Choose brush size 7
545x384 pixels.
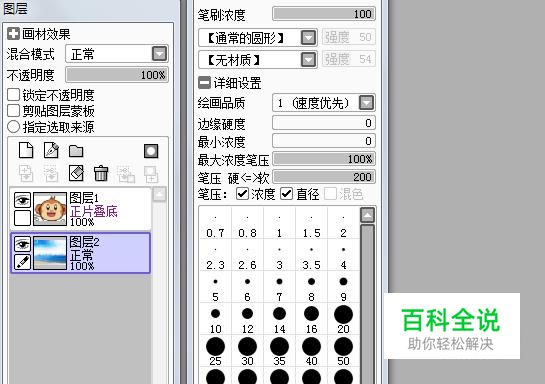click(x=279, y=287)
